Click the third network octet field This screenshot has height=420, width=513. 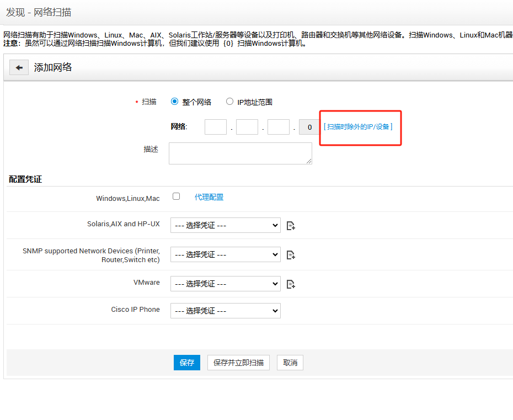pyautogui.click(x=279, y=127)
